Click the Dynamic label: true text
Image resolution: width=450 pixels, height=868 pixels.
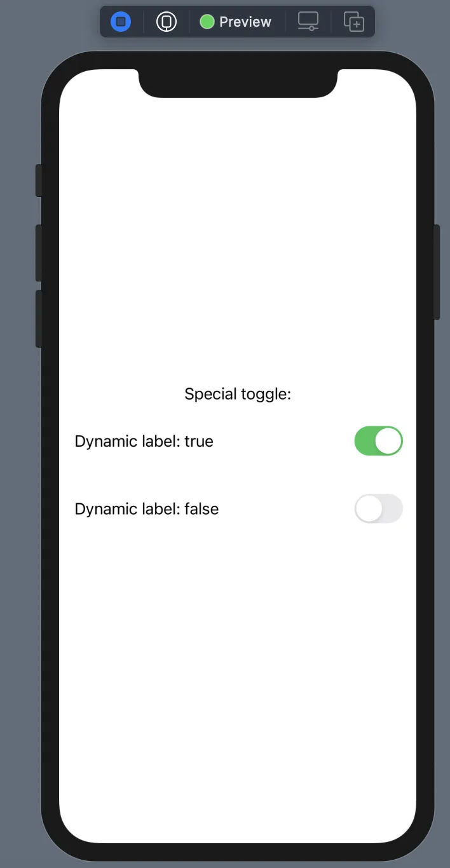[x=144, y=441]
